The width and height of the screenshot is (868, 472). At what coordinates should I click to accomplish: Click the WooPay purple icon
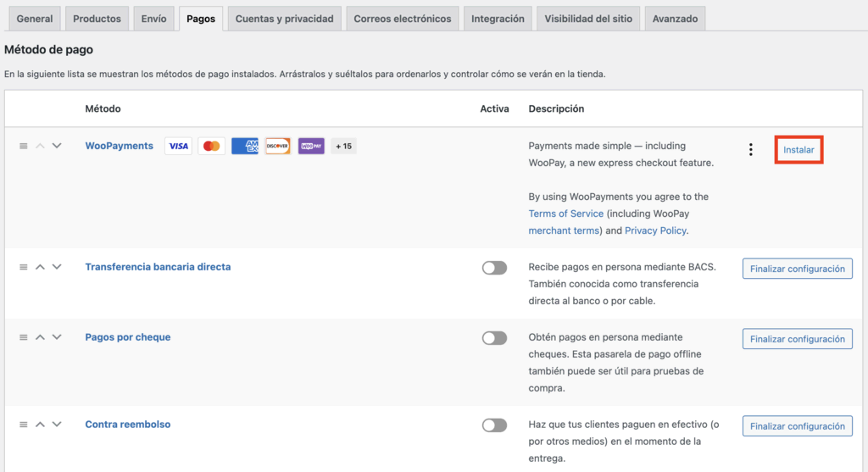click(311, 146)
